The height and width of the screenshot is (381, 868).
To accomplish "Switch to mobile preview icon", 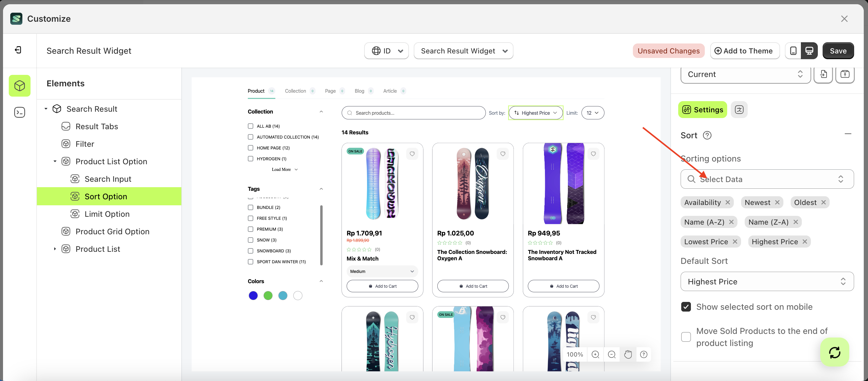I will click(x=793, y=50).
